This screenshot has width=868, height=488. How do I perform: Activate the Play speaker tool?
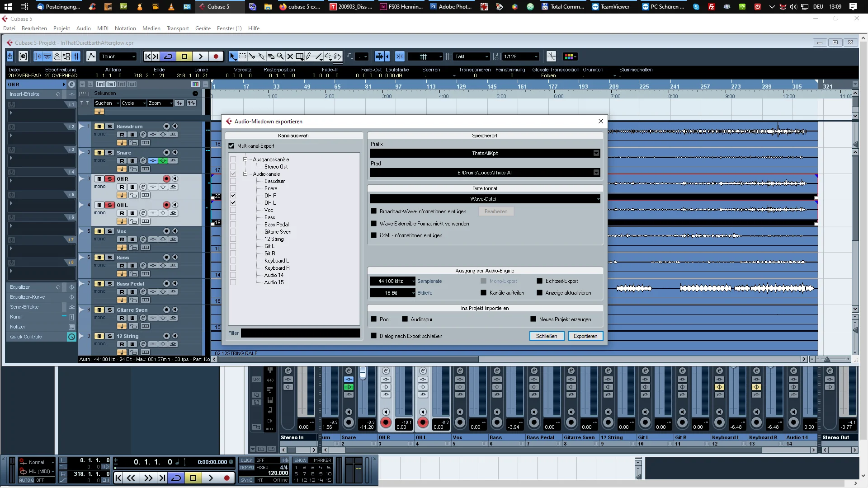click(x=328, y=56)
